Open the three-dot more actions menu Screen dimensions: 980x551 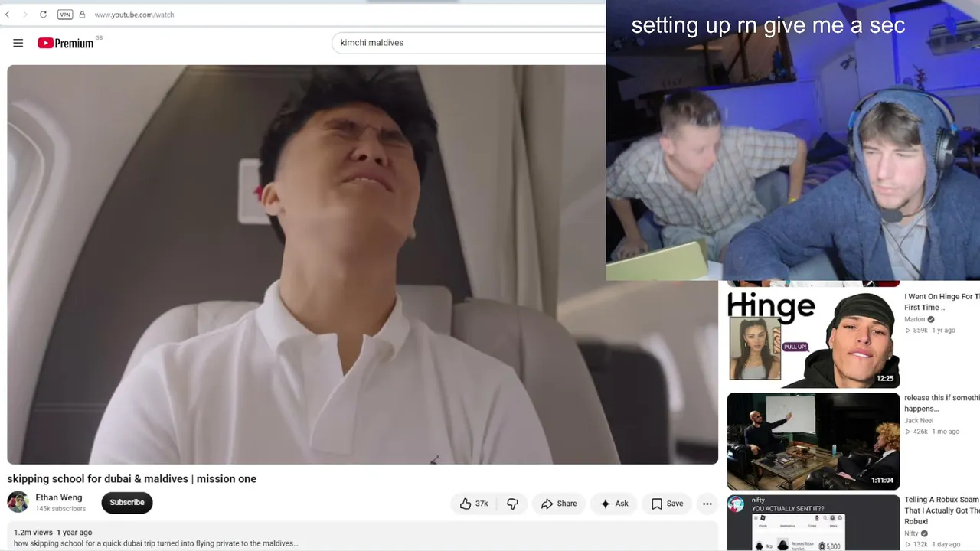(707, 504)
